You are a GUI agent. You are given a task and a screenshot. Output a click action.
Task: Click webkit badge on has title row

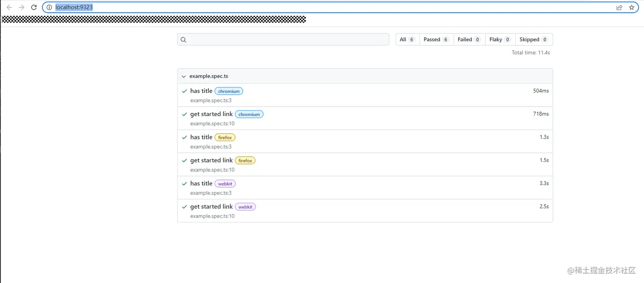click(x=225, y=184)
